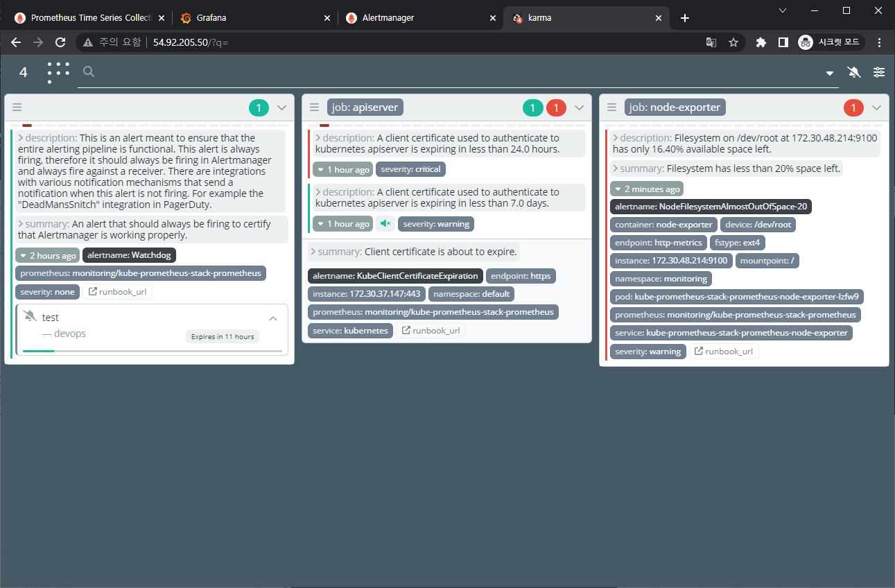Open the settings sliders icon
The width and height of the screenshot is (895, 588).
(879, 72)
